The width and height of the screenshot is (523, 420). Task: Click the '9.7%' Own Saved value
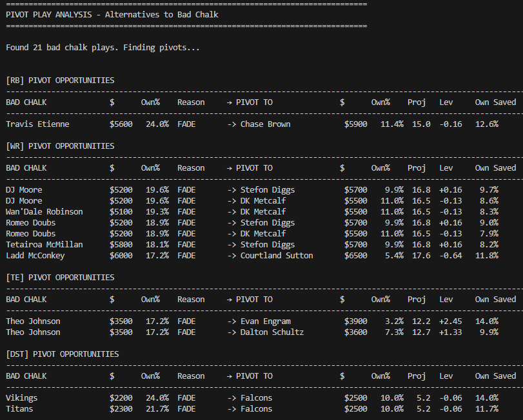(x=489, y=190)
